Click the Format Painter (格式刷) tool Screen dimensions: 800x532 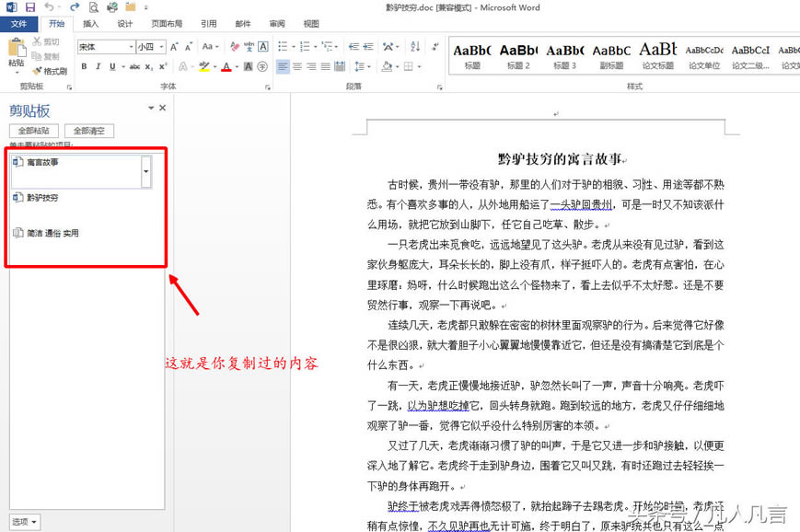click(x=49, y=72)
